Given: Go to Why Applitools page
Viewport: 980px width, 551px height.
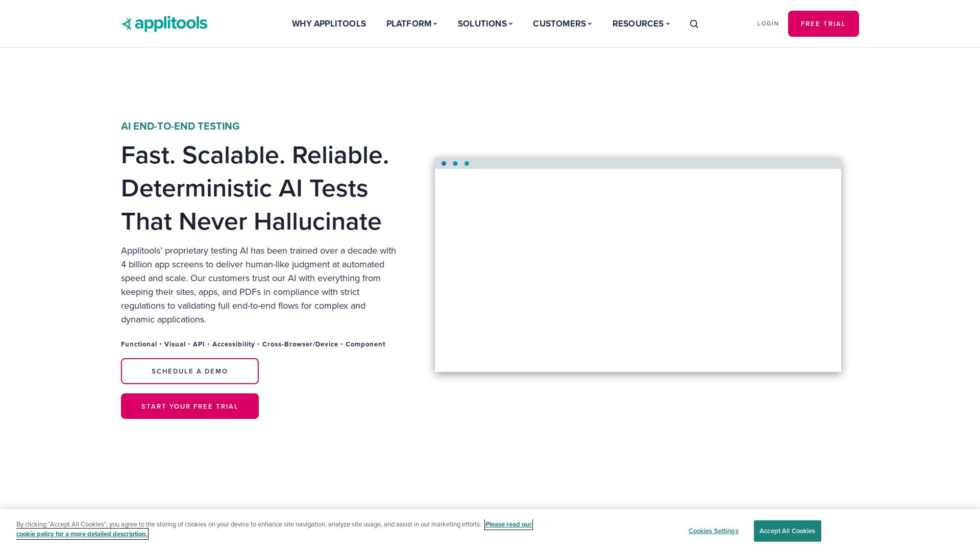Looking at the screenshot, I should click(329, 23).
